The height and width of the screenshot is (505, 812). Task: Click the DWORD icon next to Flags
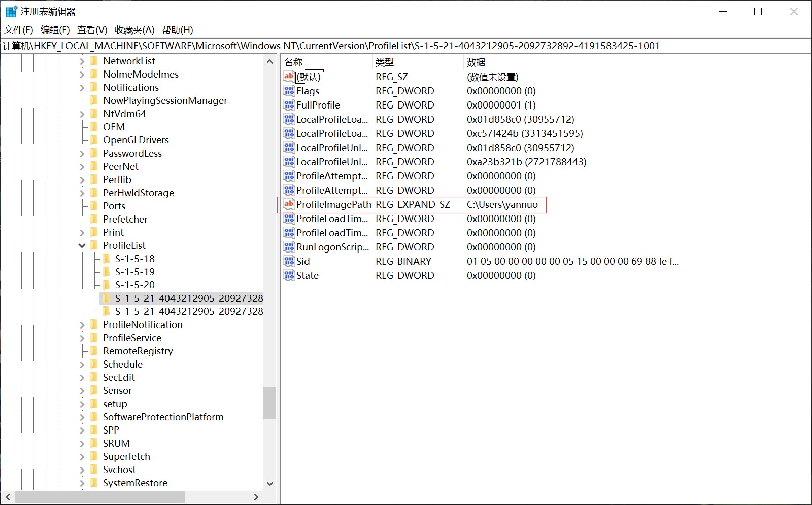(x=289, y=91)
